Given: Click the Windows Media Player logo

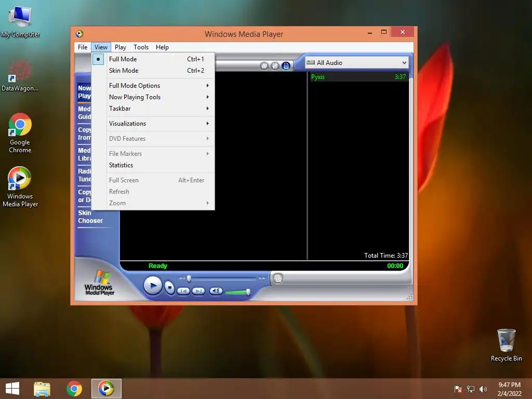Looking at the screenshot, I should click(99, 282).
